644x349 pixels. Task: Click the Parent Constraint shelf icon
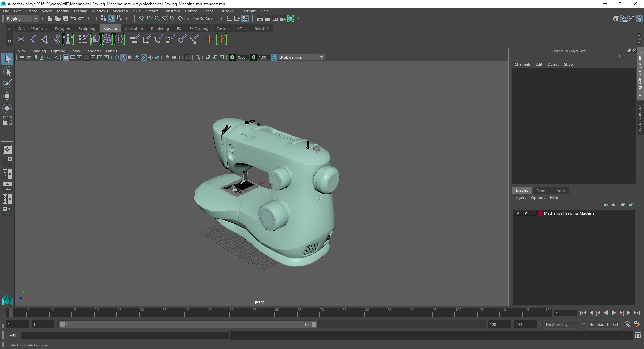(135, 39)
